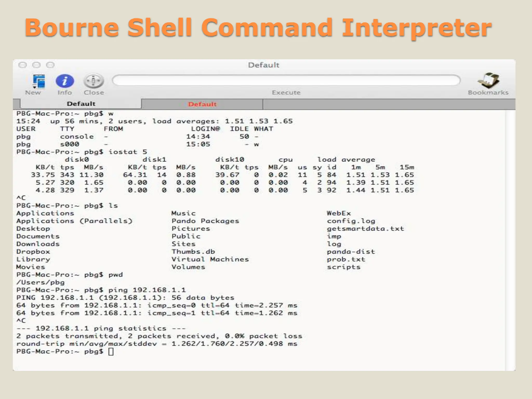This screenshot has width=532, height=399.
Task: Open the Bookmarks icon
Action: pos(488,81)
